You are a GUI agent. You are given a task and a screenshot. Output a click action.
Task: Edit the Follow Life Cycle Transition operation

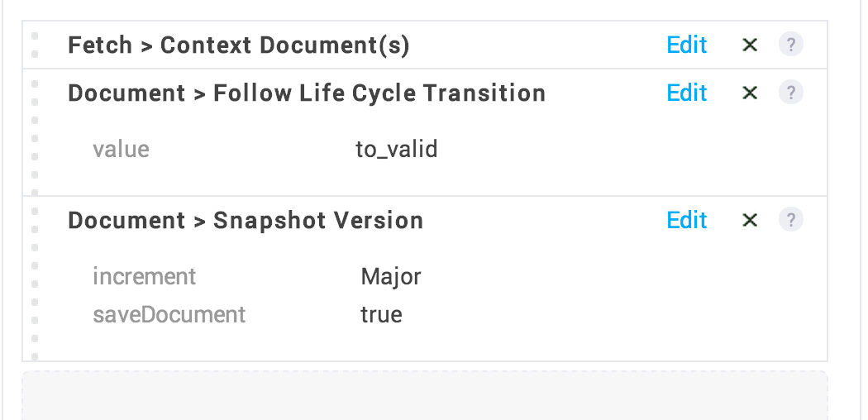[687, 93]
